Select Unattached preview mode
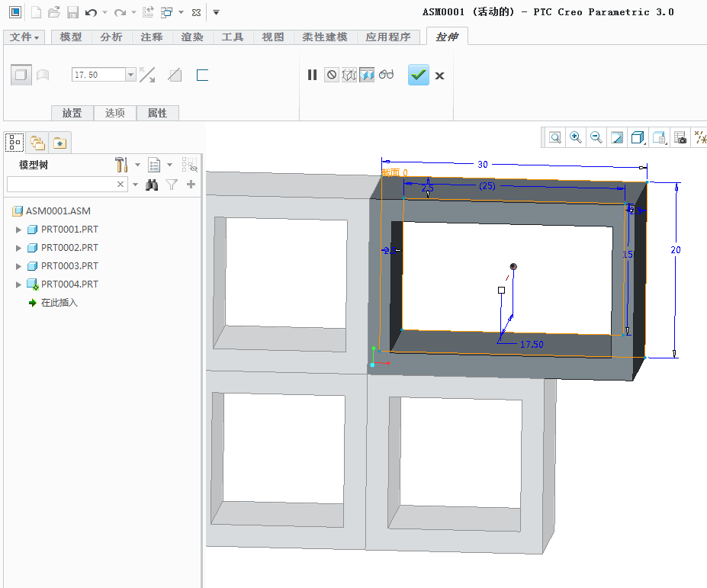The height and width of the screenshot is (588, 707). pos(349,75)
